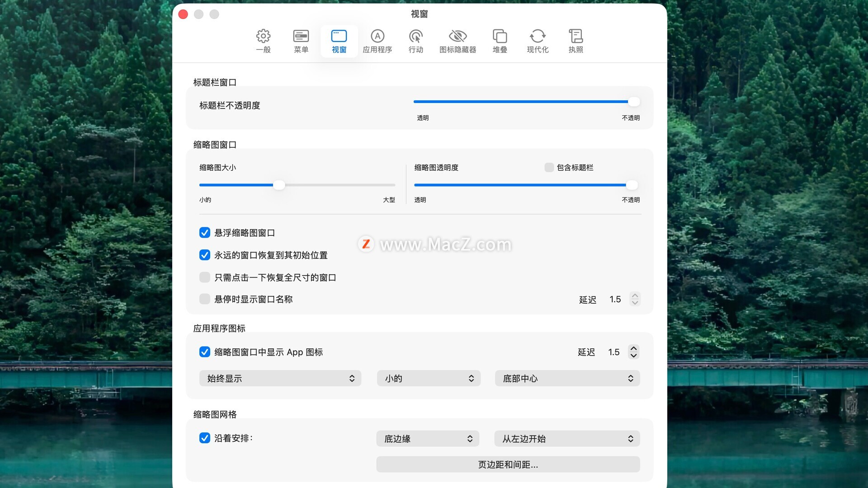Click the 应用程序图标 section heading

coord(219,328)
